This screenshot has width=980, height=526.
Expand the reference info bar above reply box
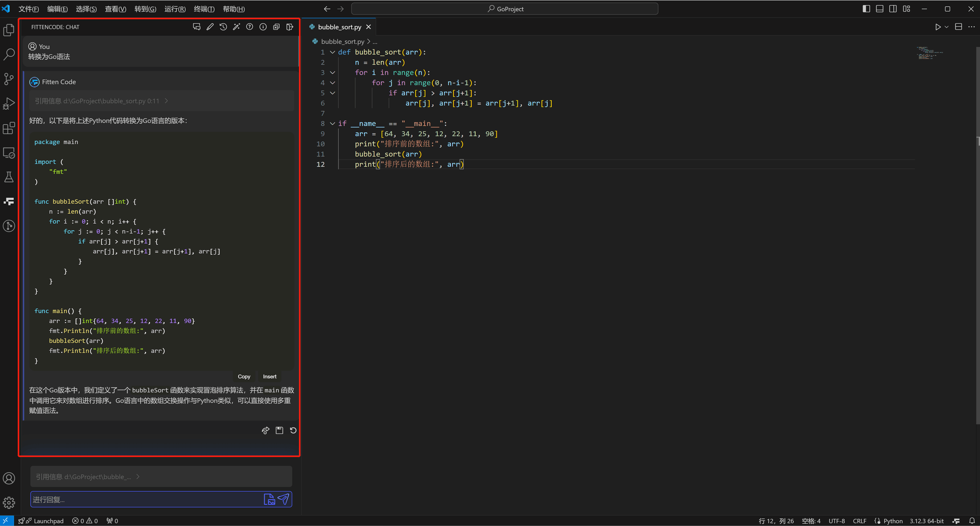(161, 477)
